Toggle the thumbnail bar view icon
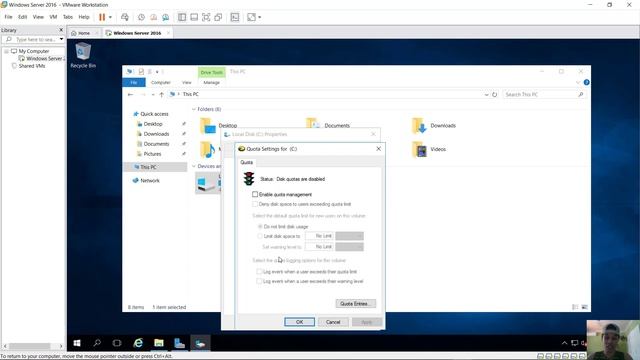This screenshot has height=360, width=640. [194, 17]
